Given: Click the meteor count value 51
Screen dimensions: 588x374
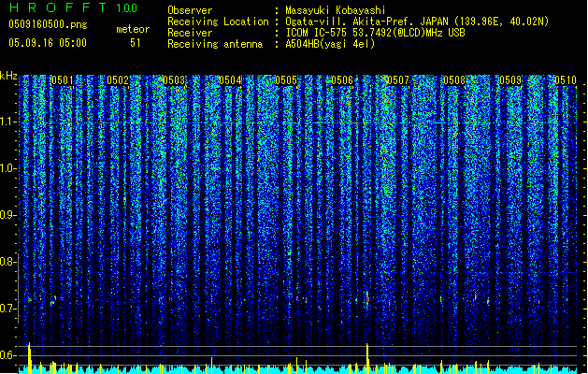Looking at the screenshot, I should click(x=136, y=43).
